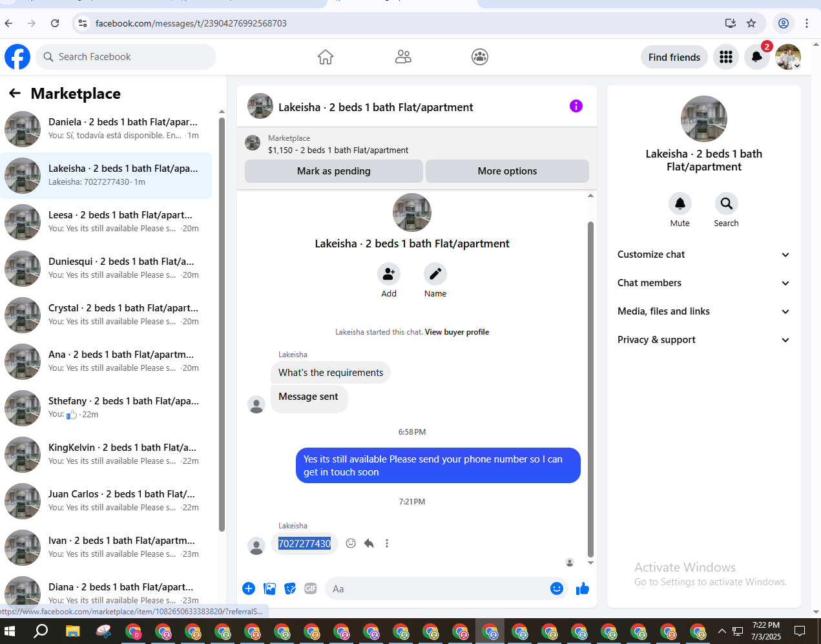Search in conversation with magnifier icon
This screenshot has height=644, width=821.
click(727, 203)
